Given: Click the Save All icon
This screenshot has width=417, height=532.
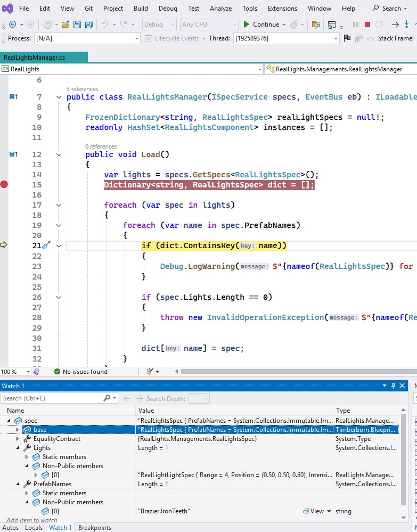Looking at the screenshot, I should [x=89, y=24].
